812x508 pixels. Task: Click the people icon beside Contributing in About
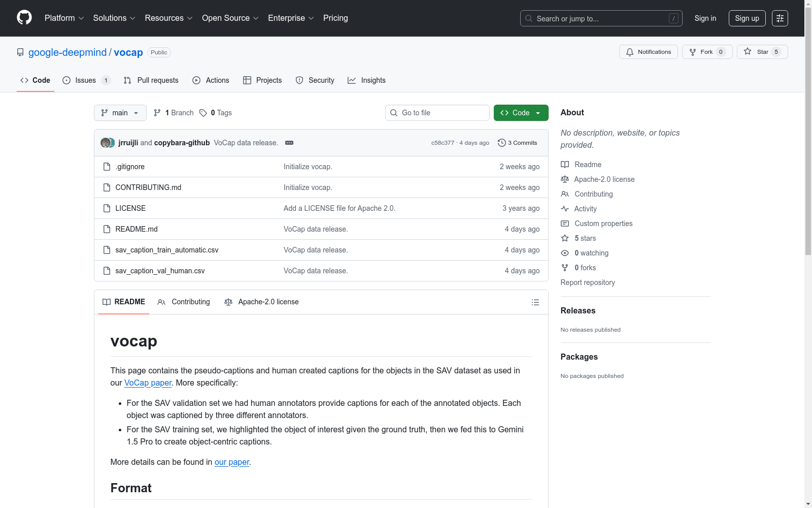coord(565,194)
